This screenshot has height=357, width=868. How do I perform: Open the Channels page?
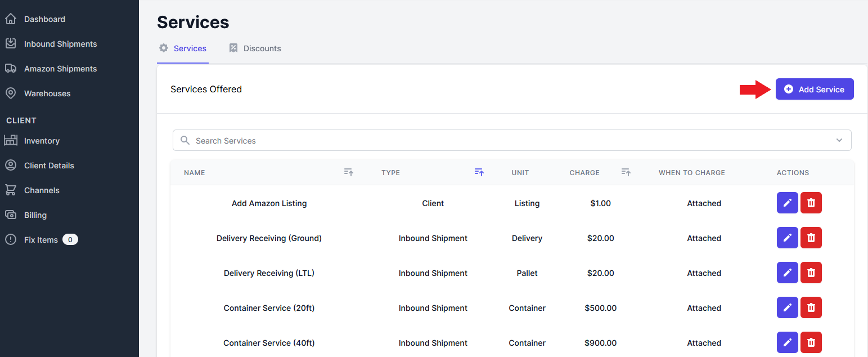pos(42,190)
